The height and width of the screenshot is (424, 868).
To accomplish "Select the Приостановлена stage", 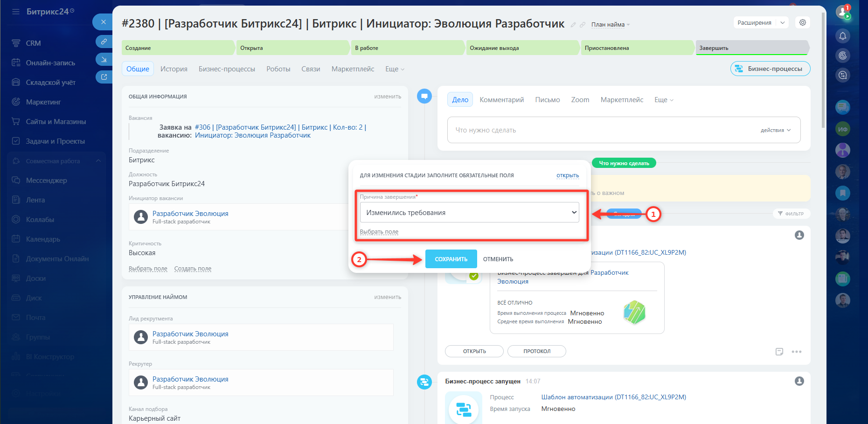I will pyautogui.click(x=637, y=48).
